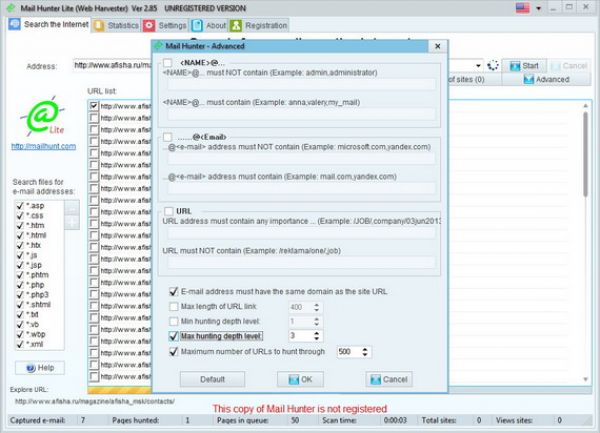600x433 pixels.
Task: Click the Statistics tab yellow icon
Action: point(99,26)
